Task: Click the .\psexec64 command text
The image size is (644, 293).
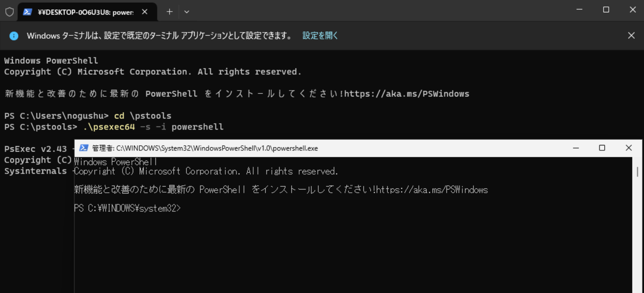Action: click(109, 127)
